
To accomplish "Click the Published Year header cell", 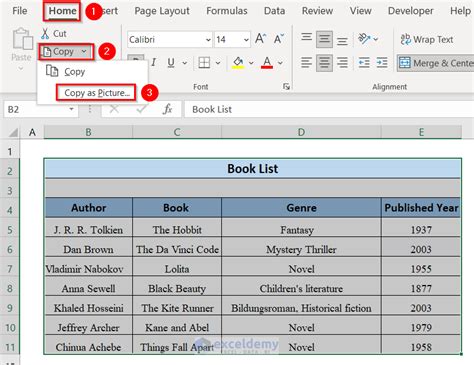I will coord(421,208).
